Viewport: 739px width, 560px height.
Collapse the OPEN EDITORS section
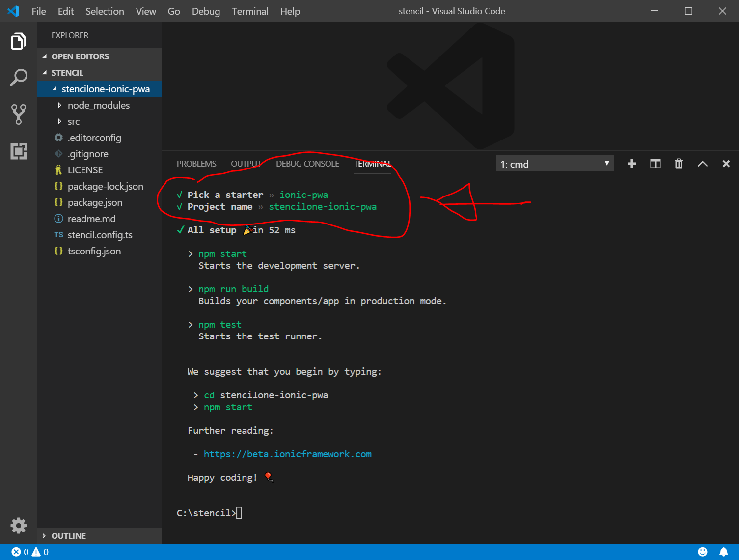pos(99,56)
